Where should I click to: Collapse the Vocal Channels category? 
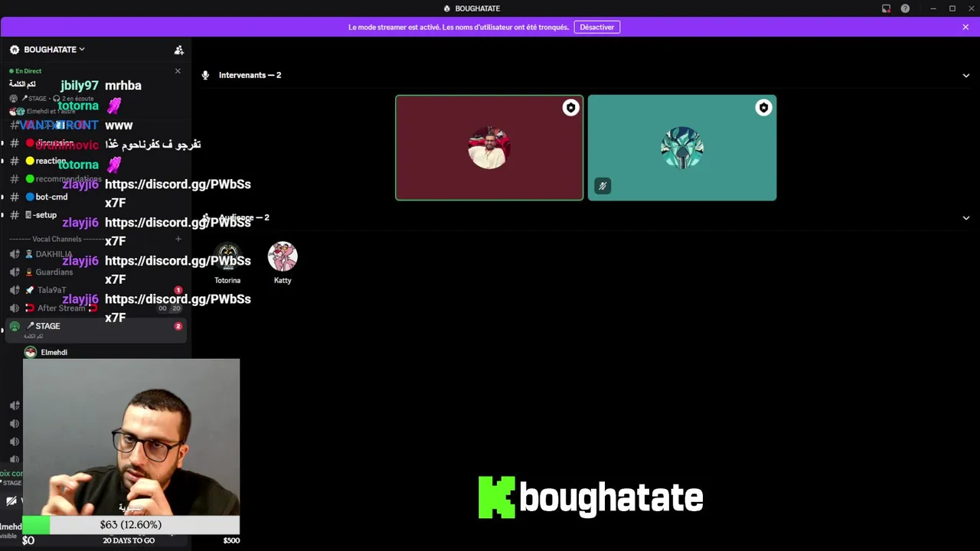pos(55,239)
